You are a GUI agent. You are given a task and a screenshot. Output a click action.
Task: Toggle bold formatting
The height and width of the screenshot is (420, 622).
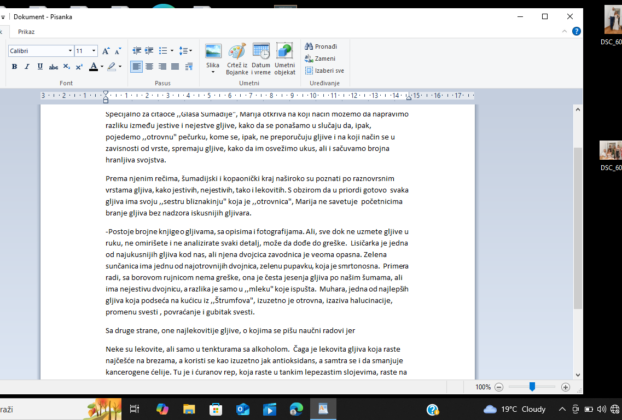[x=14, y=67]
